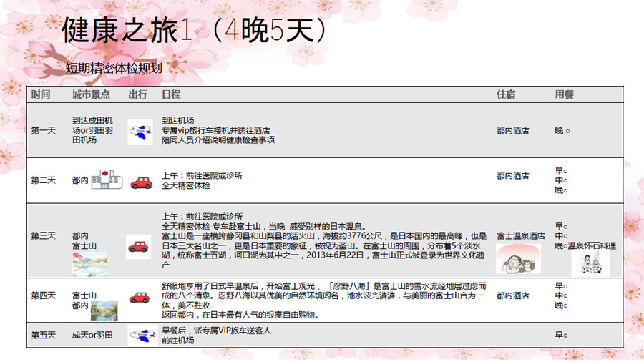This screenshot has width=644, height=362.
Task: Click the red car icon in 第二天 row
Action: [141, 182]
